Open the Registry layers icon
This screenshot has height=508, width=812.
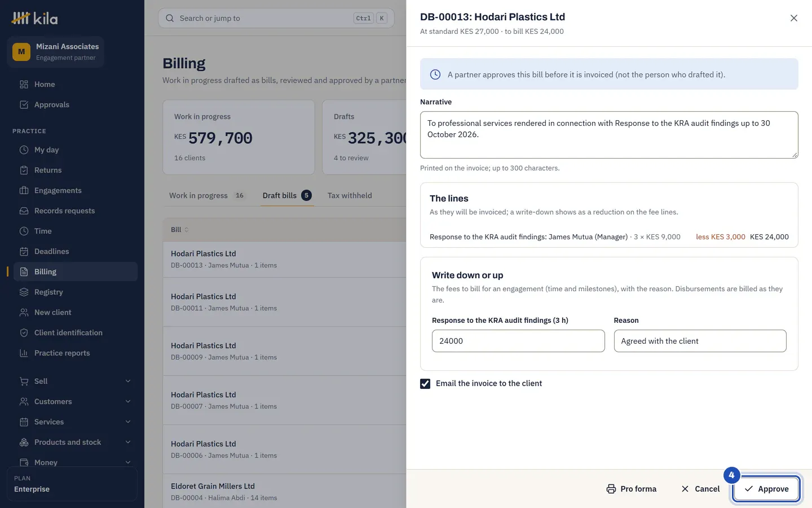(24, 292)
